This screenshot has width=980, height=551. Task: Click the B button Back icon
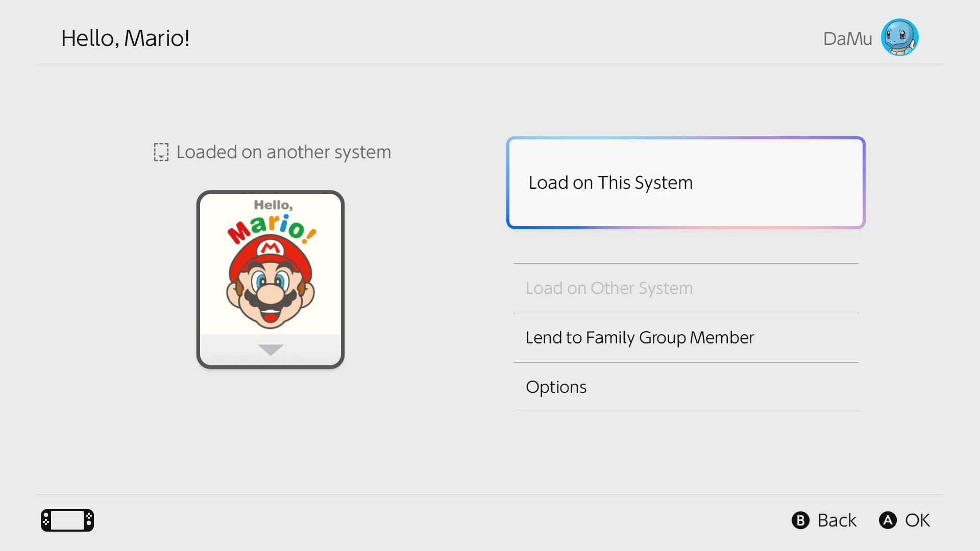[800, 520]
